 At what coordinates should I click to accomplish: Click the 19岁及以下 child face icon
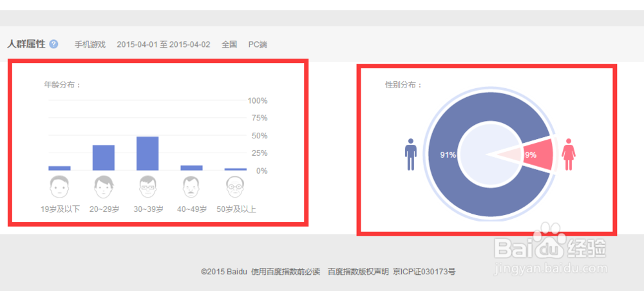59,187
